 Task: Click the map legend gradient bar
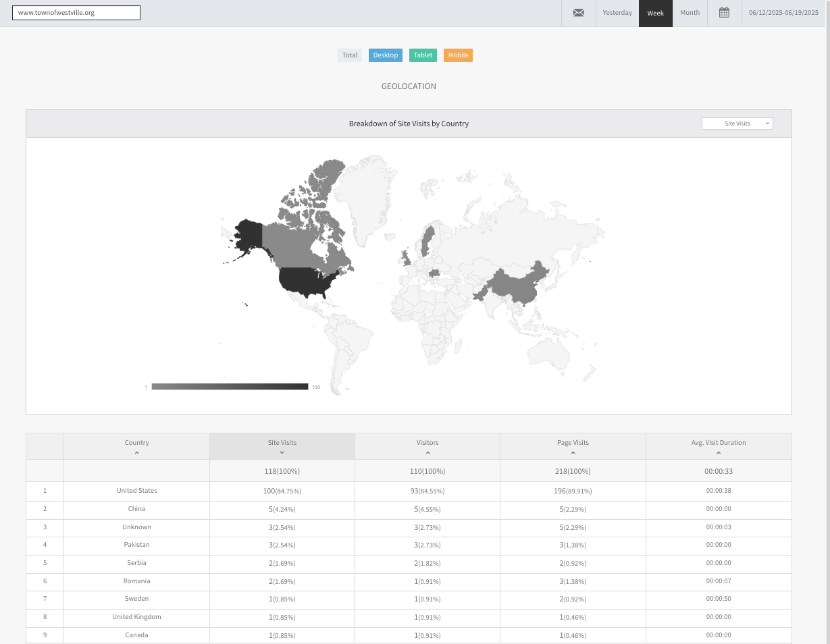coord(230,387)
